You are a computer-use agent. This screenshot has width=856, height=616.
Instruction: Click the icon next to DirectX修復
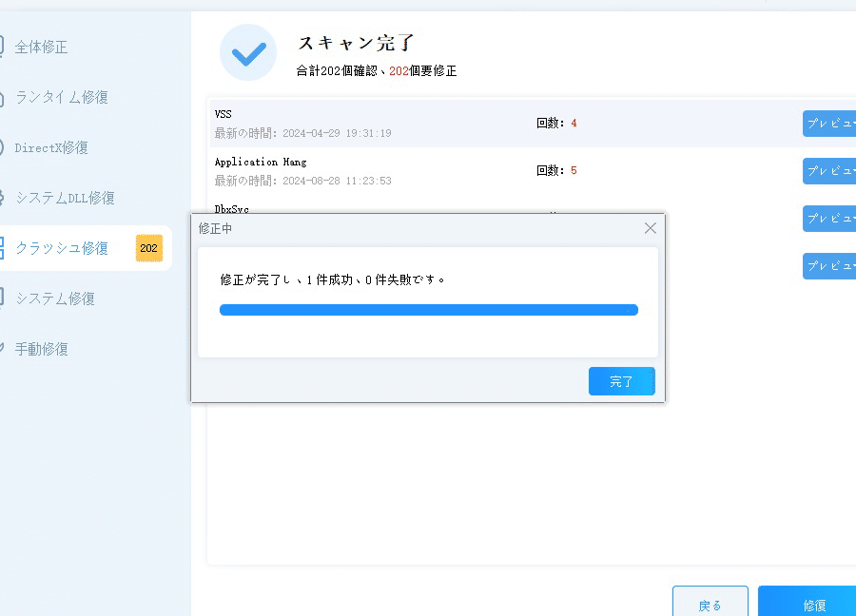pyautogui.click(x=3, y=147)
